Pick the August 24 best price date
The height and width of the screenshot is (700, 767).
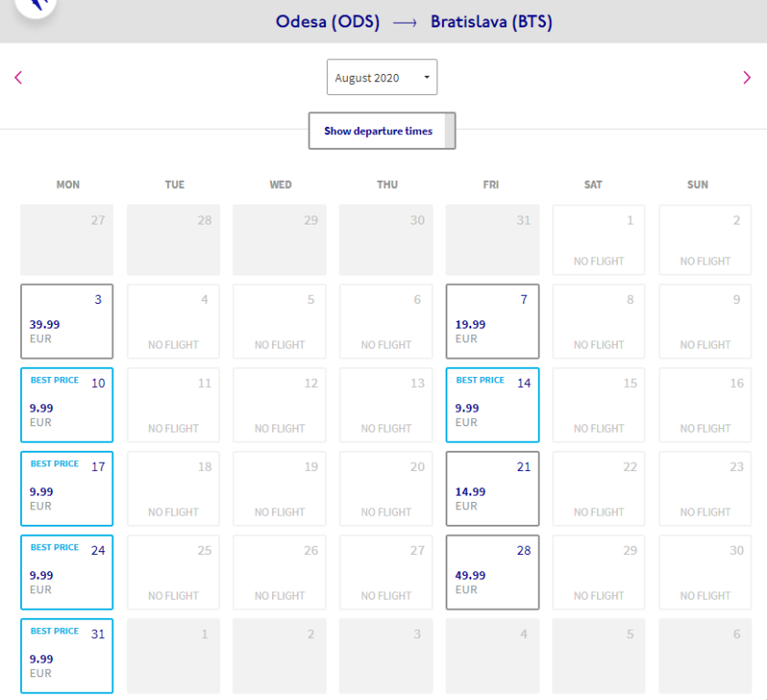click(67, 572)
